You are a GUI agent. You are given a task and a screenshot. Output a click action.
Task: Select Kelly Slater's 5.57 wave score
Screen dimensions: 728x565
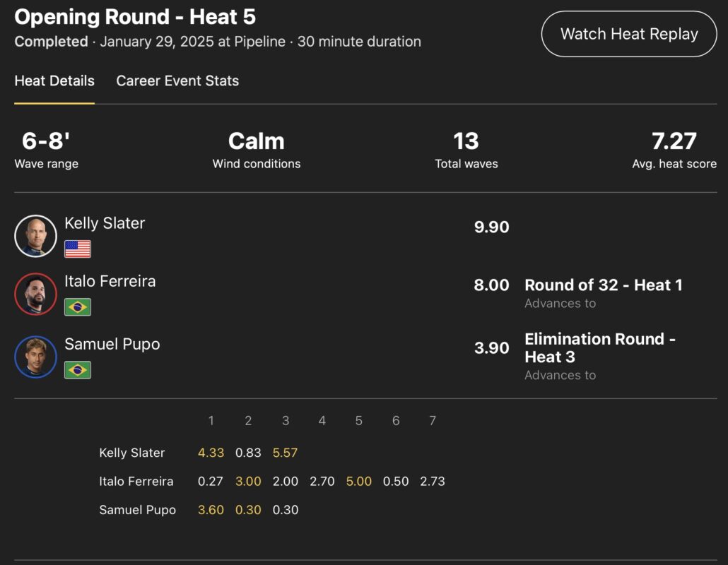pyautogui.click(x=285, y=453)
